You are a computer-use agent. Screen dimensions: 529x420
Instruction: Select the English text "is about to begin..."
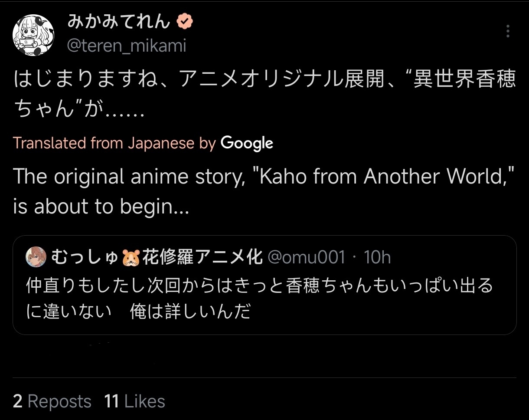(x=101, y=207)
